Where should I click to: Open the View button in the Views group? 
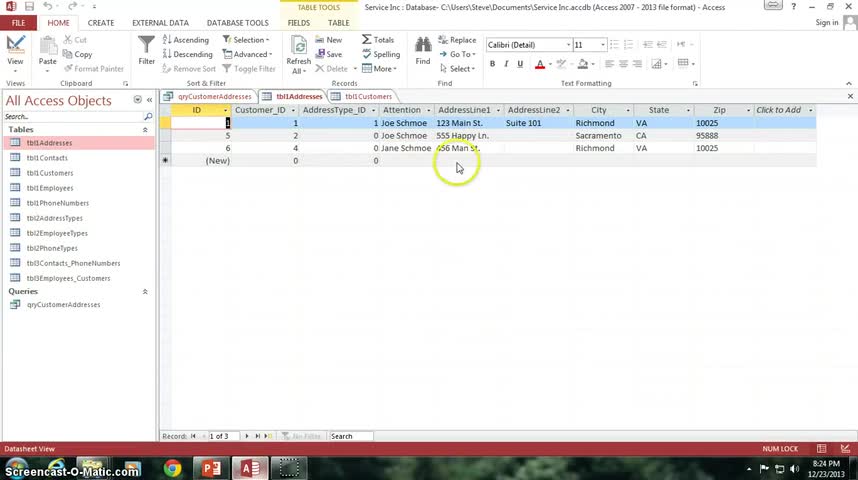coord(15,53)
